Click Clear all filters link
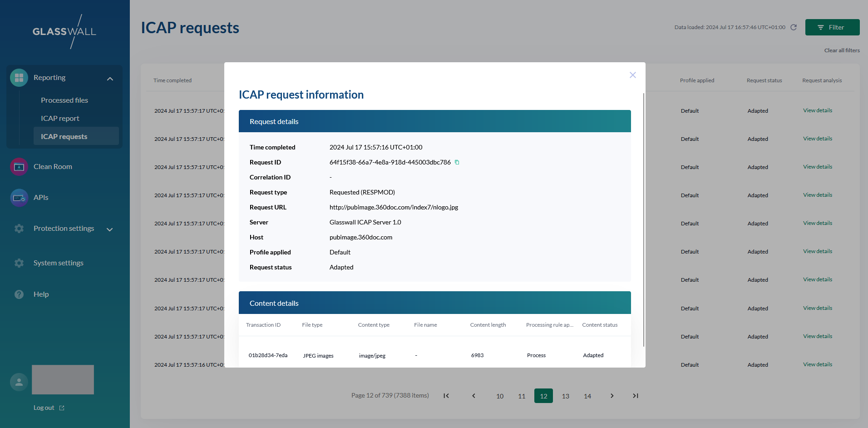 point(842,50)
